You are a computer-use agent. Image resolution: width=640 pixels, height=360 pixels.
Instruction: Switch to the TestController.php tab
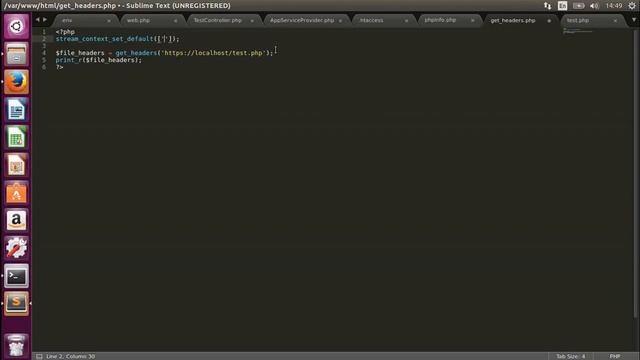[218, 20]
